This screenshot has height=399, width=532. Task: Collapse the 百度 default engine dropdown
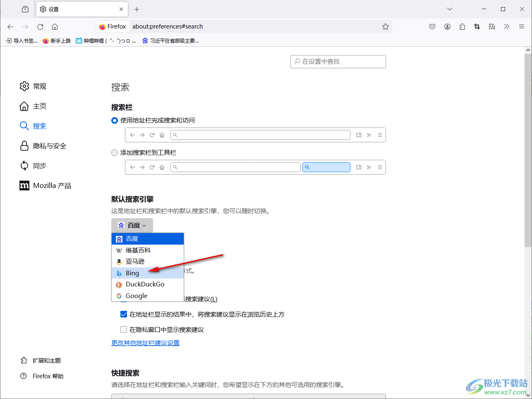[x=132, y=226]
